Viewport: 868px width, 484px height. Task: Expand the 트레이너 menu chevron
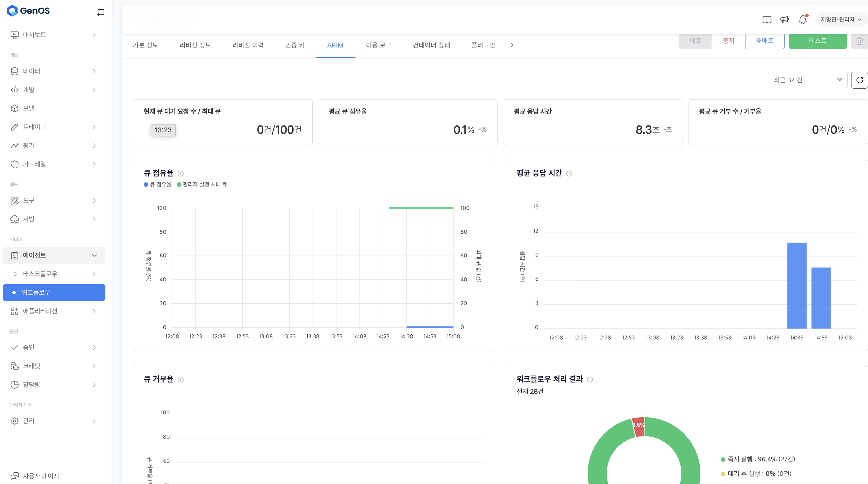pos(94,127)
